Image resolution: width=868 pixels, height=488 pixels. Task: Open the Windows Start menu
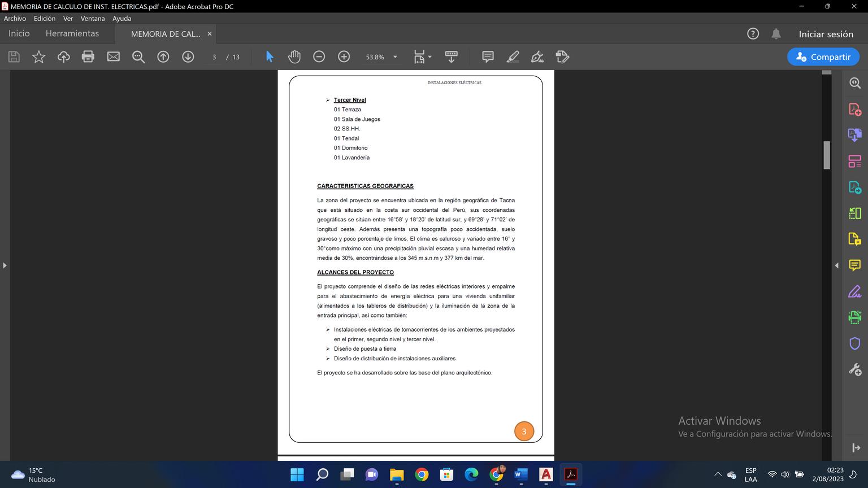[297, 474]
